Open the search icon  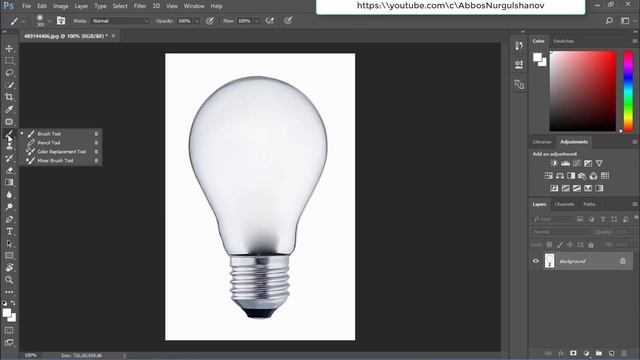click(x=609, y=21)
